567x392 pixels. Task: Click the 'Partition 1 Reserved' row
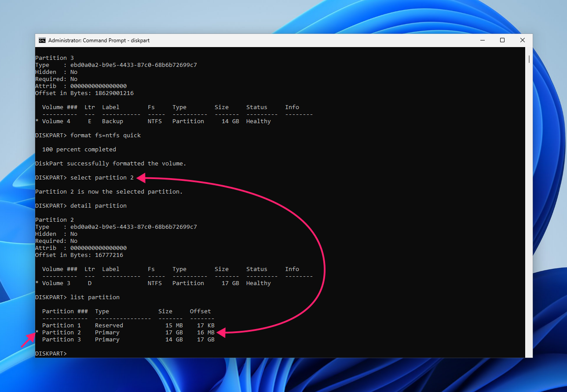coord(128,326)
